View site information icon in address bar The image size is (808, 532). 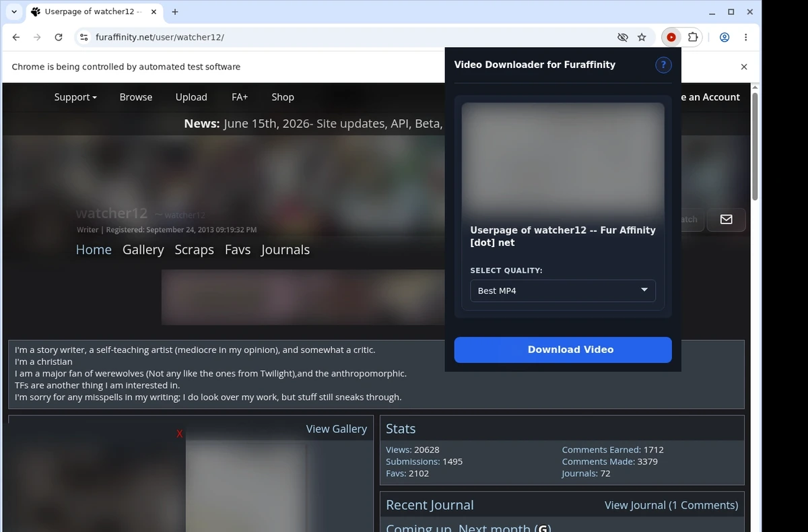(83, 37)
